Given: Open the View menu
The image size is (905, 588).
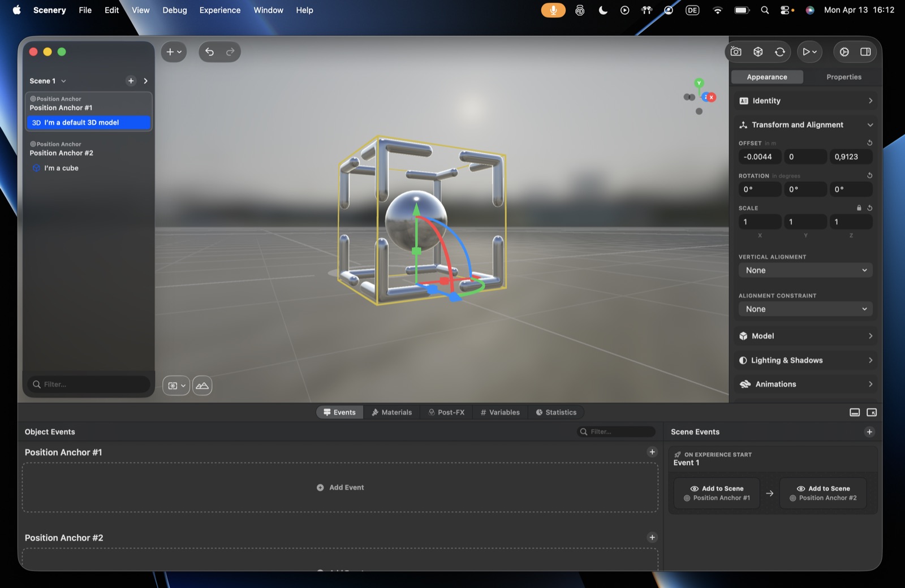Looking at the screenshot, I should tap(140, 10).
